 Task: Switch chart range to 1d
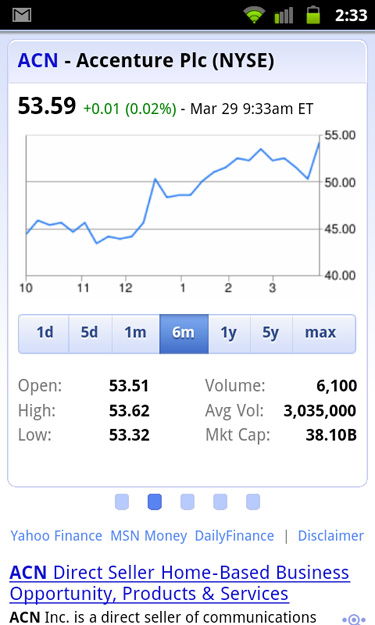(x=44, y=334)
